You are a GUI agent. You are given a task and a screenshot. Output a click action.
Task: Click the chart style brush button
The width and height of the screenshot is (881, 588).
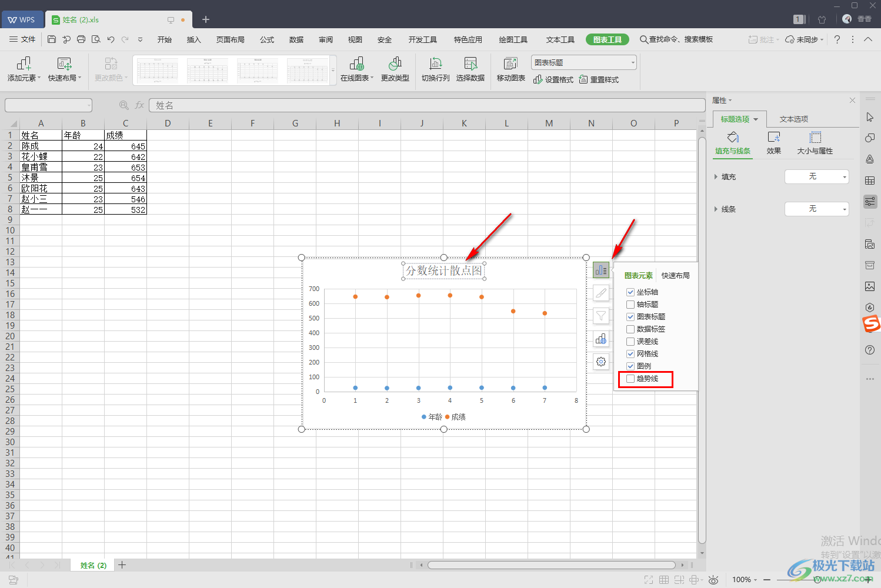(x=600, y=293)
